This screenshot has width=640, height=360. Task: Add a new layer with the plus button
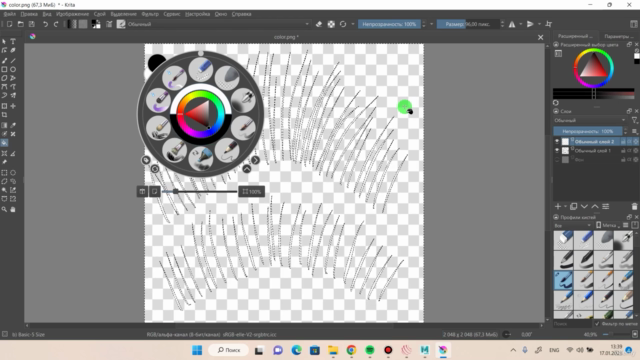coord(558,207)
